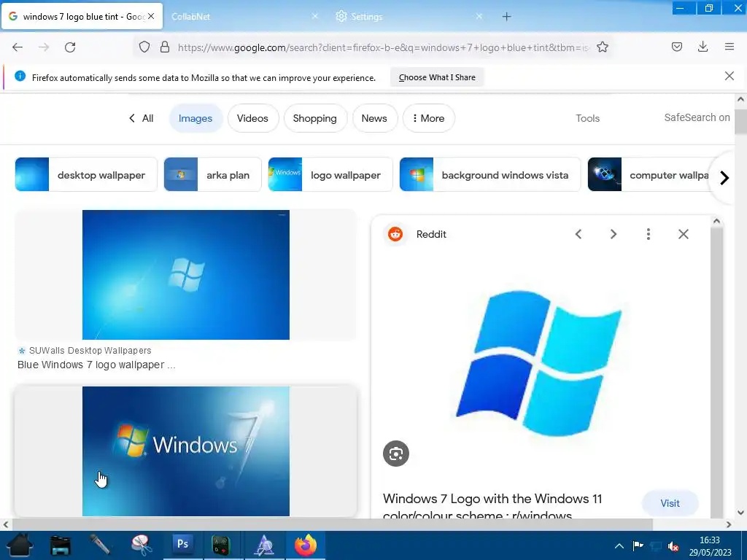Click the Firefox taskbar icon

(306, 545)
